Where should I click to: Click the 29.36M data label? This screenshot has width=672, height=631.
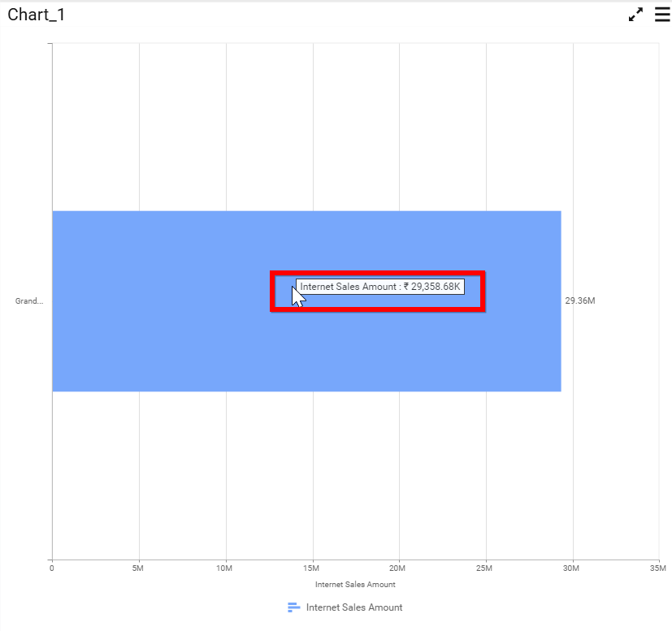point(580,300)
